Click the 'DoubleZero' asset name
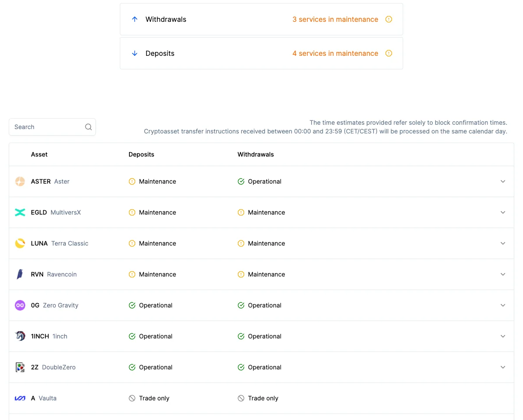Image resolution: width=523 pixels, height=420 pixels. click(x=59, y=367)
